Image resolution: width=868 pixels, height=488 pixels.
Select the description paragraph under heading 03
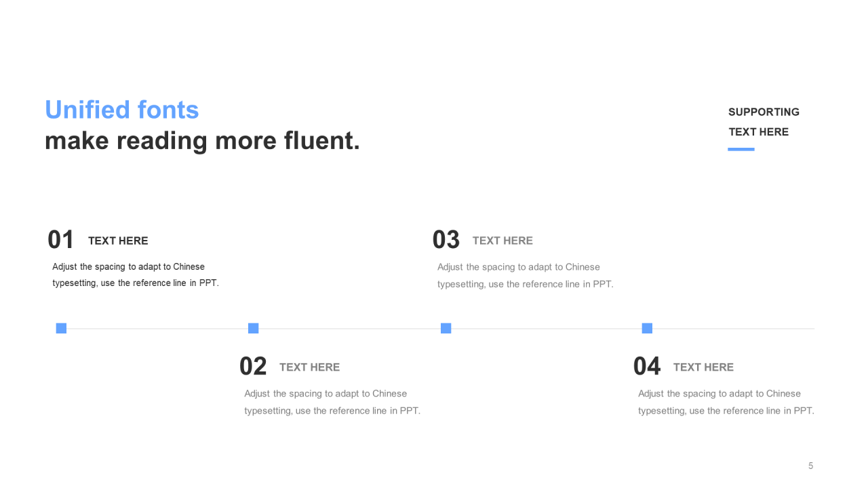click(x=525, y=276)
